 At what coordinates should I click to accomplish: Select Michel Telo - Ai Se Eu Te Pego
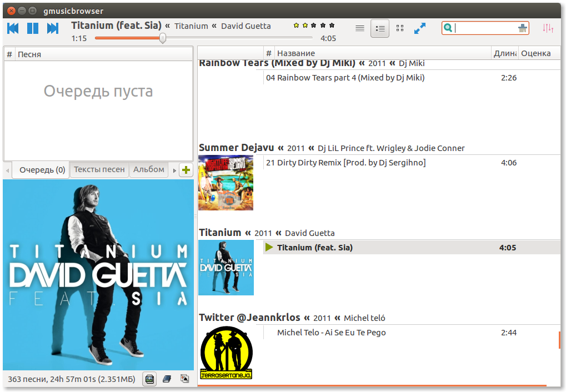(x=412, y=333)
